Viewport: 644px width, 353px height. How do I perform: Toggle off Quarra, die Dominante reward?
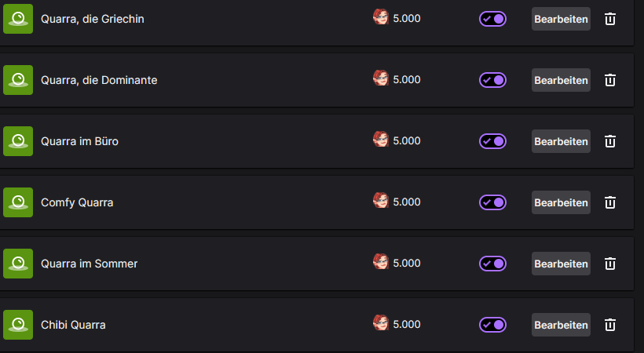[x=492, y=80]
